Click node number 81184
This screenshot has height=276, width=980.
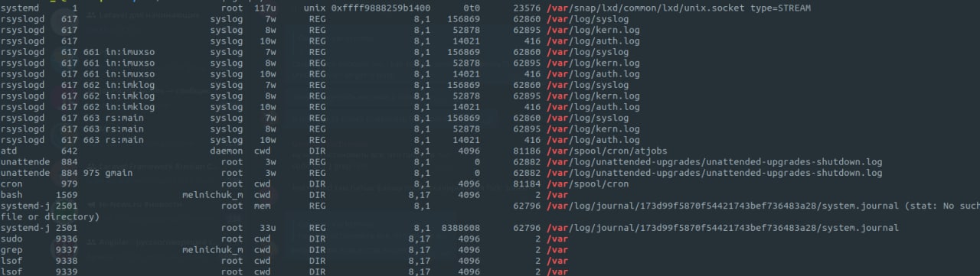(x=528, y=184)
